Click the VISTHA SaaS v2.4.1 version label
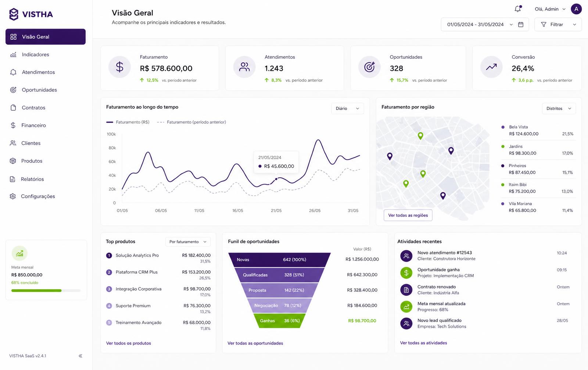The width and height of the screenshot is (588, 370). [28, 356]
